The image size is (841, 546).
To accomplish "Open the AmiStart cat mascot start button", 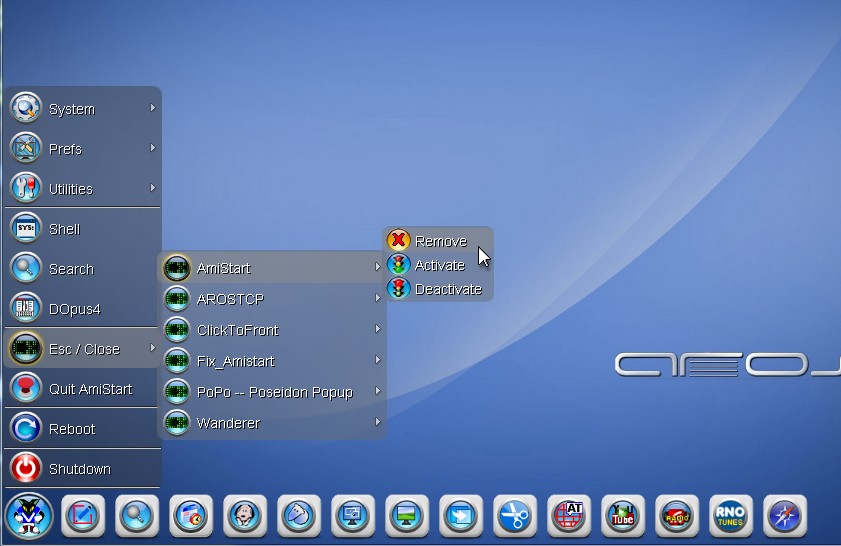I will point(28,516).
